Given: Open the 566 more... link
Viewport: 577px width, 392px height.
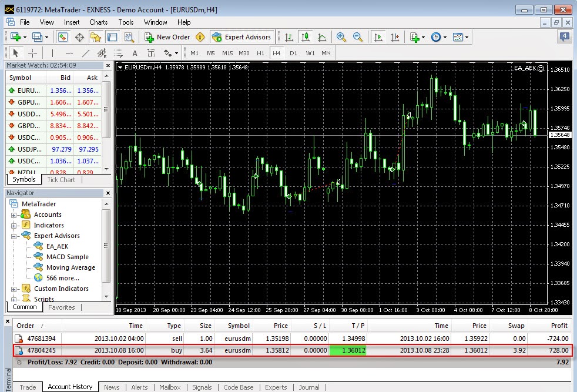Looking at the screenshot, I should (62, 278).
